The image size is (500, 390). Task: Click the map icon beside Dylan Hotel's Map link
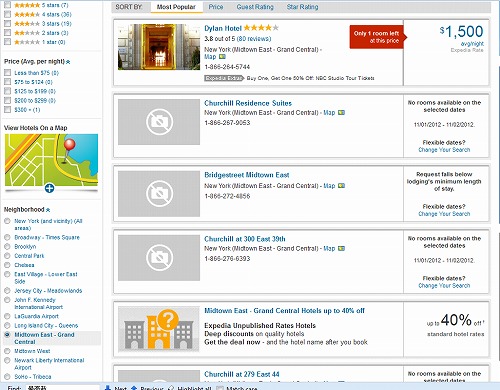click(222, 57)
